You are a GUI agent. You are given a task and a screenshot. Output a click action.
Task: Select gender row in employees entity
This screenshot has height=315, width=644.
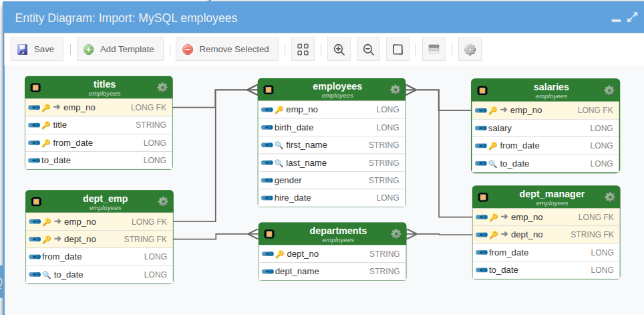tap(331, 181)
